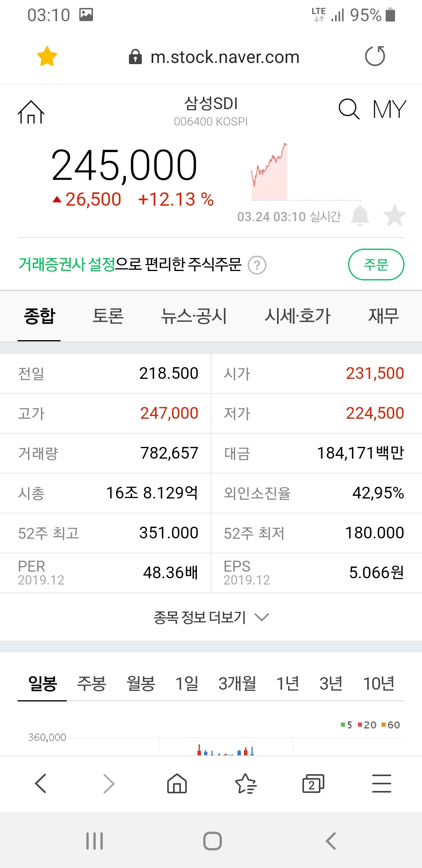Tap the yellow bookmark star in address bar
This screenshot has height=868, width=422.
click(47, 56)
